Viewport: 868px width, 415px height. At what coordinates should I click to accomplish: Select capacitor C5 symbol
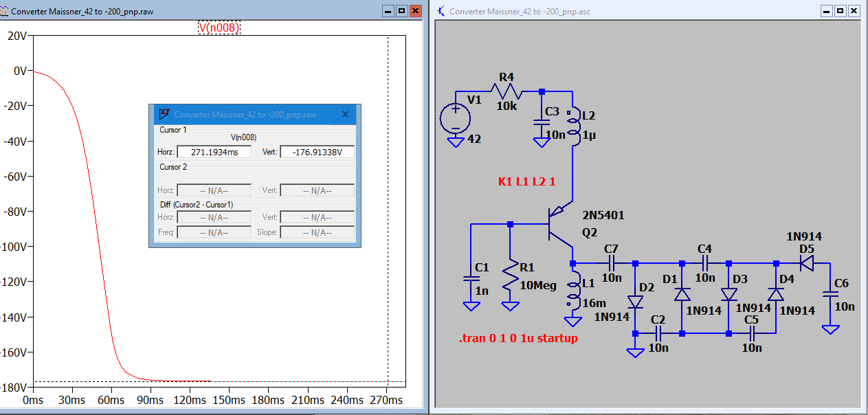[752, 333]
